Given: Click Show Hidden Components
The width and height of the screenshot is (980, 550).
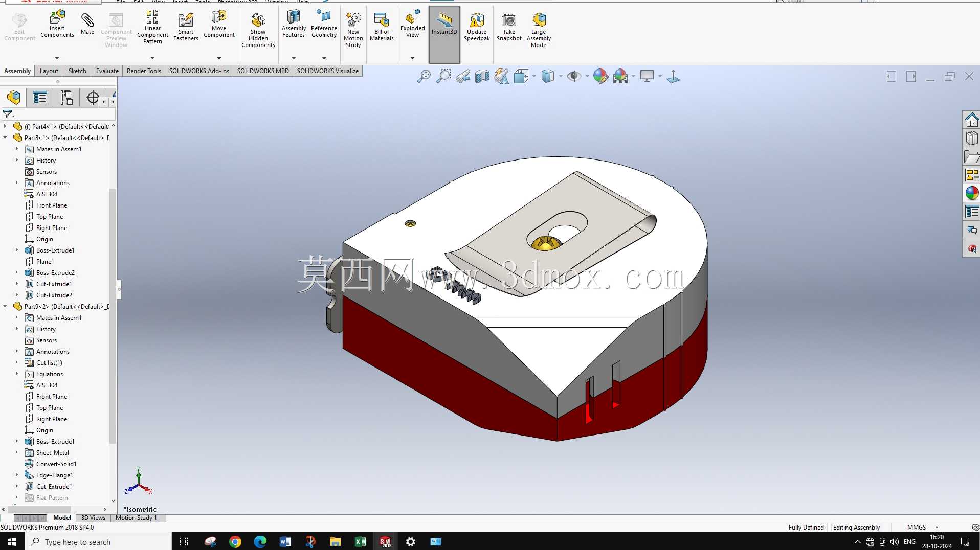Looking at the screenshot, I should [258, 31].
